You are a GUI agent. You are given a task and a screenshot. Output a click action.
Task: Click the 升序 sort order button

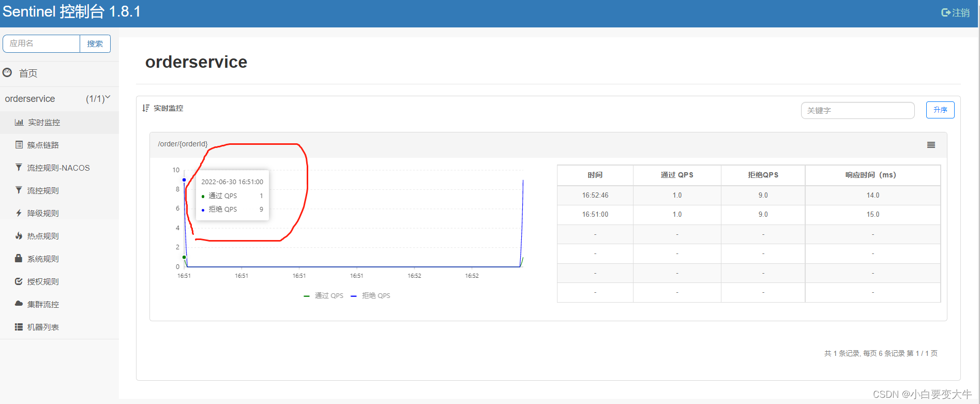(x=940, y=110)
